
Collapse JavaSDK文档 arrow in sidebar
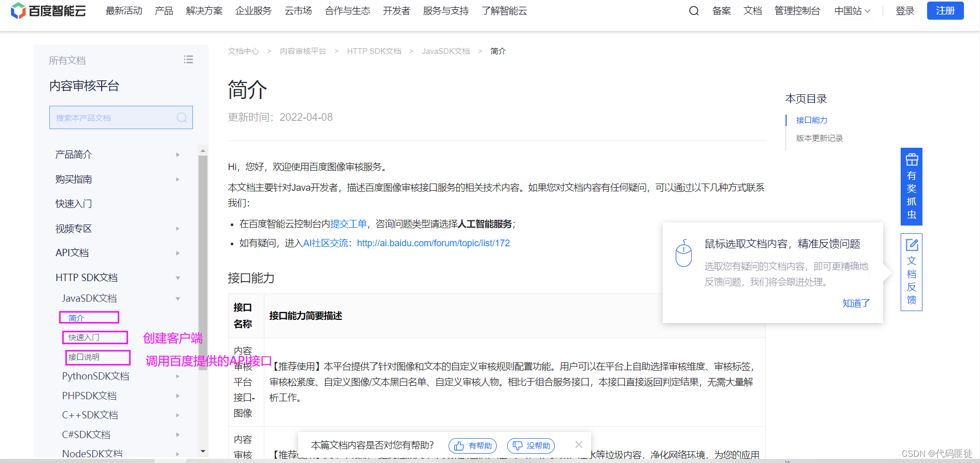pyautogui.click(x=178, y=299)
